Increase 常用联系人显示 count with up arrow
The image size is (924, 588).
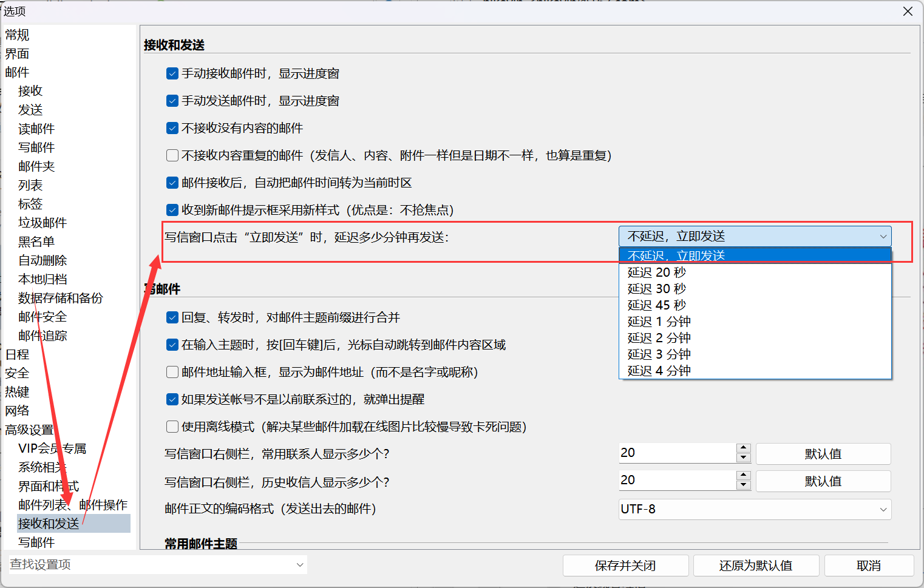pyautogui.click(x=744, y=448)
